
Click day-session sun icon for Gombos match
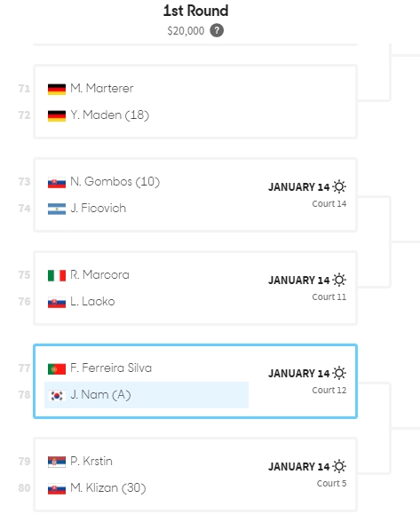pos(339,186)
